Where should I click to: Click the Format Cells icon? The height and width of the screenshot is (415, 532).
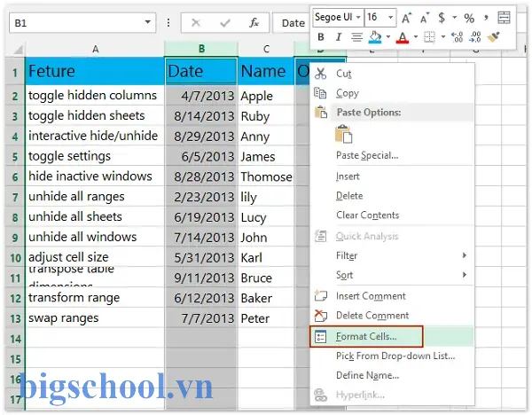(x=321, y=336)
